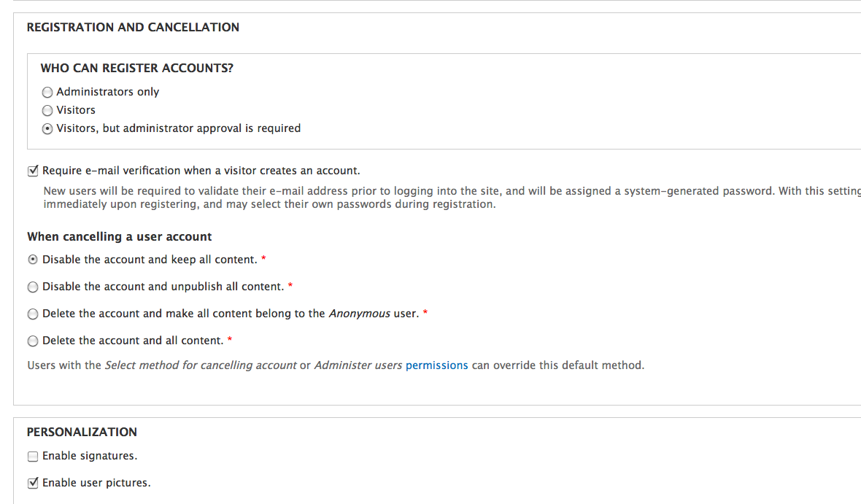
Task: Pick the option reassigning content to Anonymous user
Action: (x=33, y=314)
